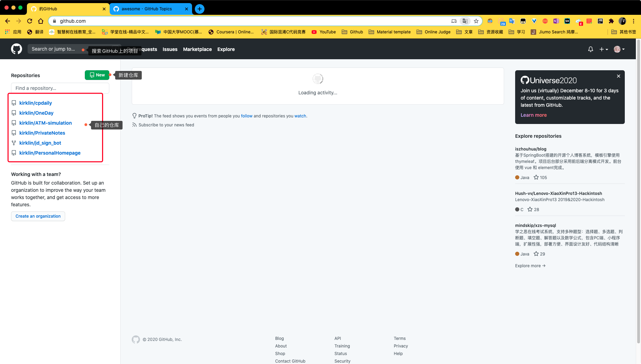The width and height of the screenshot is (641, 364).
Task: Bookmark this page star icon
Action: pyautogui.click(x=476, y=21)
